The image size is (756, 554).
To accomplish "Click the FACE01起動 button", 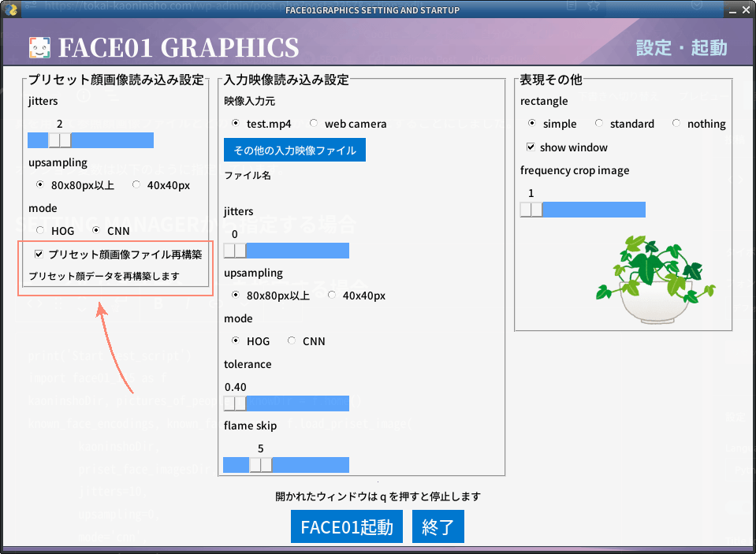I will point(347,526).
